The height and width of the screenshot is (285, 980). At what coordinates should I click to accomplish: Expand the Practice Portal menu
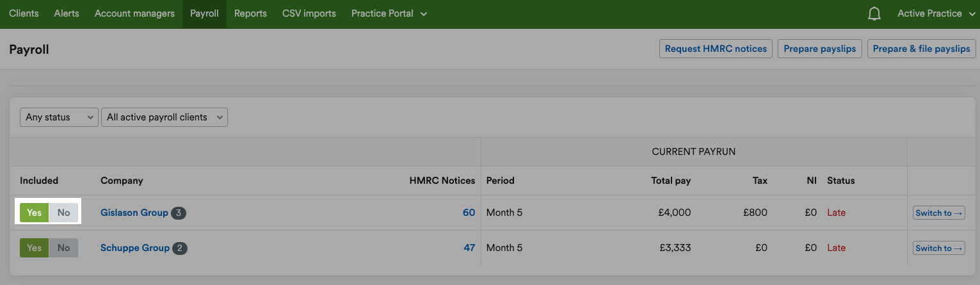[x=389, y=13]
